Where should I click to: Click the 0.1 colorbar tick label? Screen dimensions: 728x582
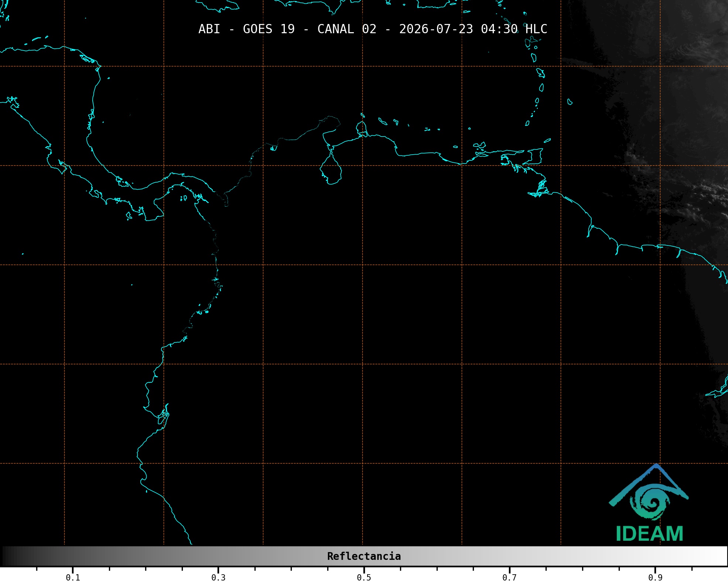73,578
